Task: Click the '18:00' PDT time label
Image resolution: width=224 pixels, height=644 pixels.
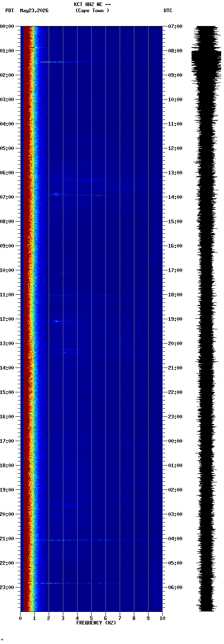Action: coord(7,466)
